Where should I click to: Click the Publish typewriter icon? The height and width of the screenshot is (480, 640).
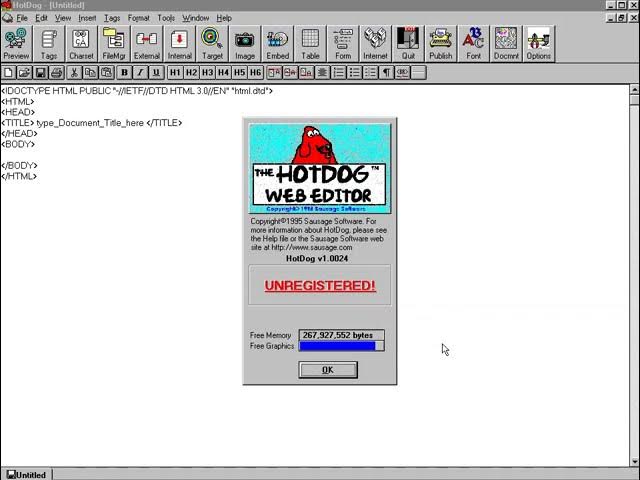[x=441, y=44]
